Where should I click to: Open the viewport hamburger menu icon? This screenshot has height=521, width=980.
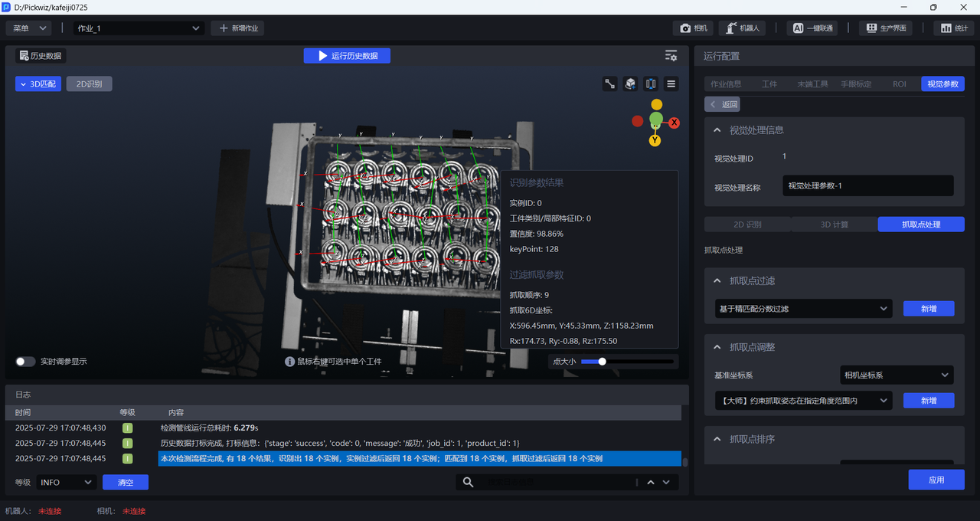click(x=671, y=84)
